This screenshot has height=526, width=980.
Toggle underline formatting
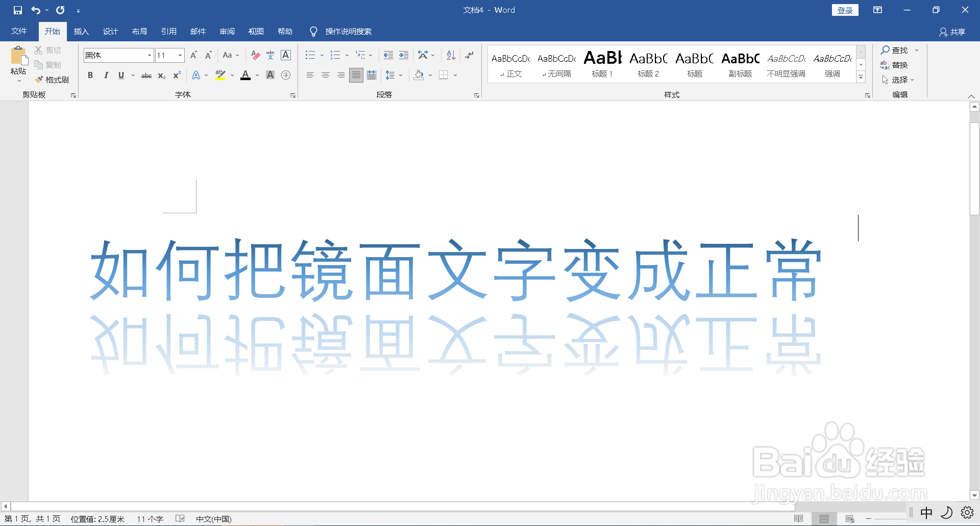coord(121,76)
